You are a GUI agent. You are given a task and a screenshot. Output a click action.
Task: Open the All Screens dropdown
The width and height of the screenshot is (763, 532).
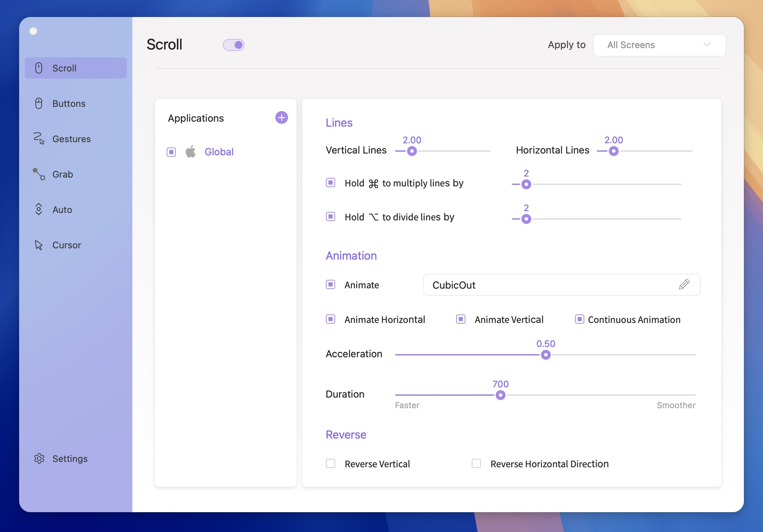[659, 45]
